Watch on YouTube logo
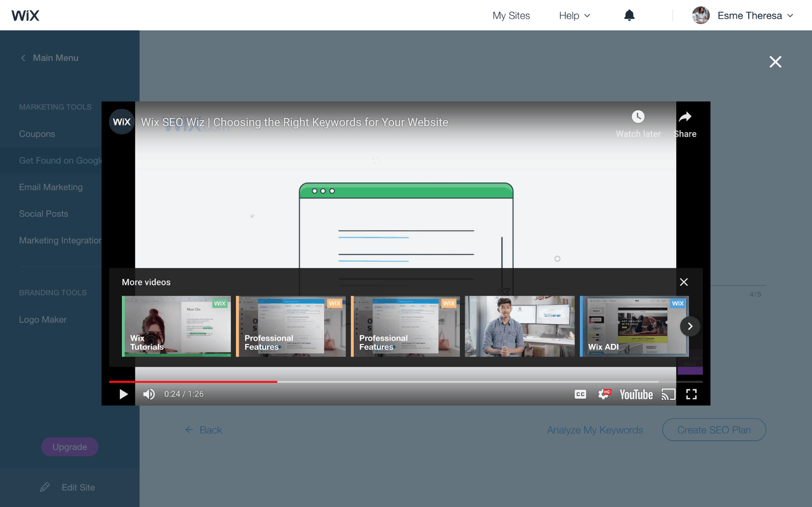The height and width of the screenshot is (507, 812). point(636,395)
